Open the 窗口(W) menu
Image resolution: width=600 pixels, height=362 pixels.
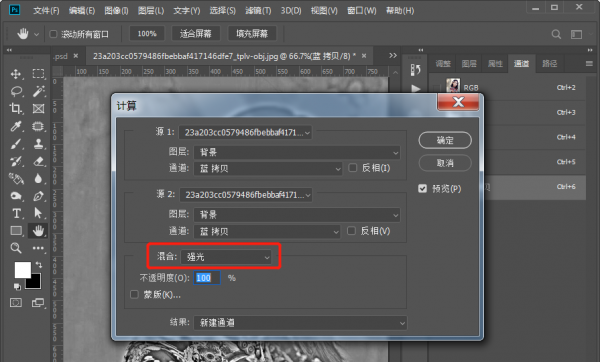tap(362, 11)
